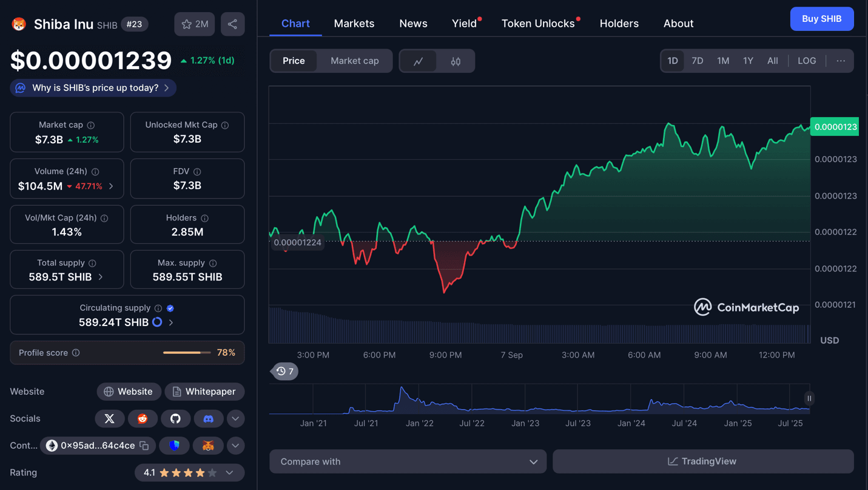Viewport: 868px width, 490px height.
Task: Switch to the Holders tab
Action: click(x=619, y=23)
